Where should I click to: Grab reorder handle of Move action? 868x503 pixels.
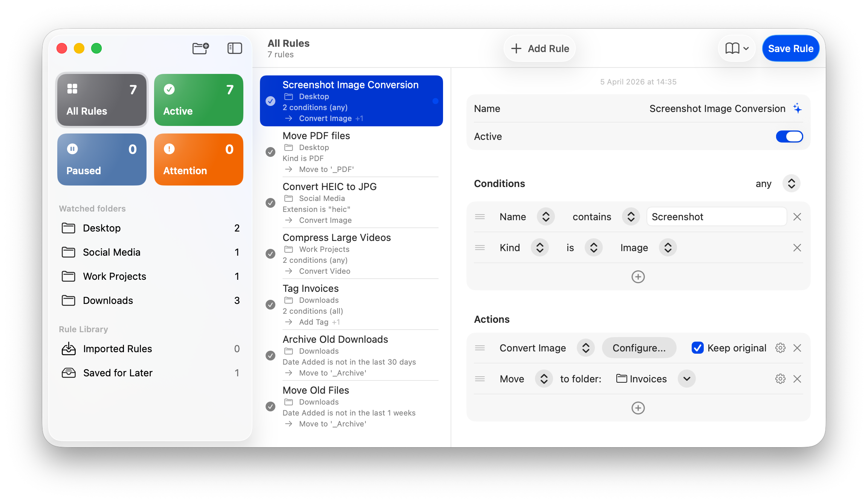click(480, 379)
